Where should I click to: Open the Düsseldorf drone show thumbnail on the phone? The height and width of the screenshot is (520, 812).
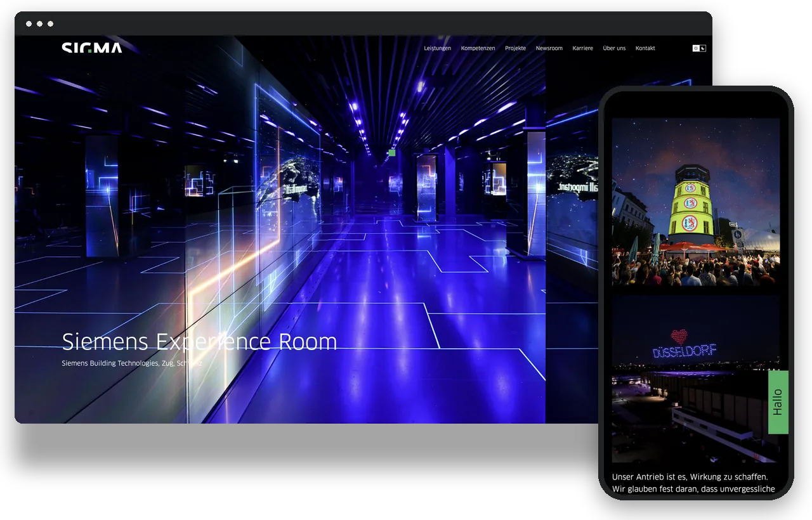[x=696, y=379]
